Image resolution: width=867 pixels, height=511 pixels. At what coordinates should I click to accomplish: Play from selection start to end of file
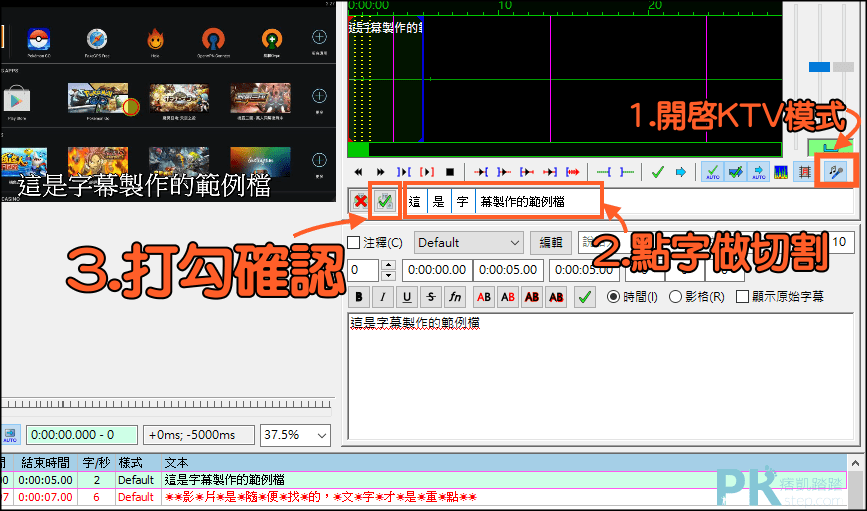pos(573,172)
